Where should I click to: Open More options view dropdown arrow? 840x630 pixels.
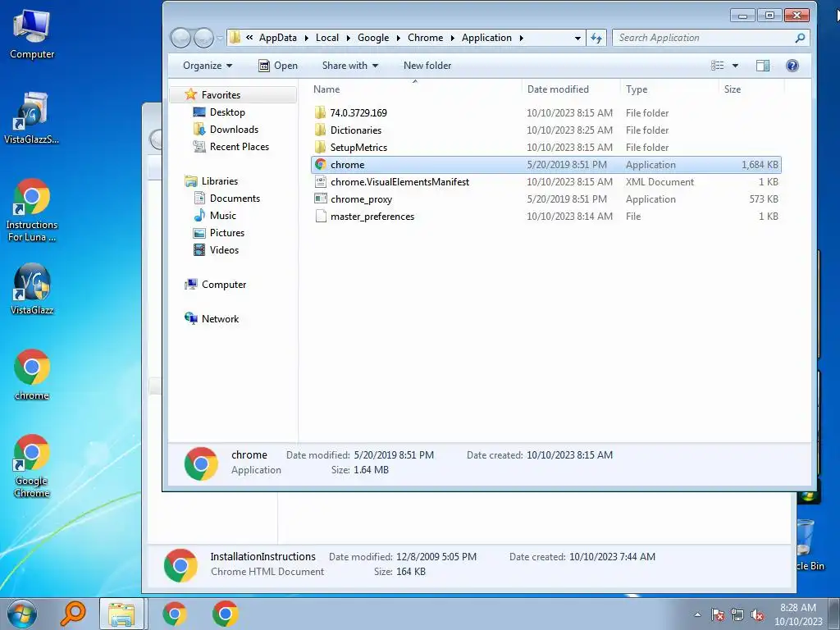[x=736, y=66]
